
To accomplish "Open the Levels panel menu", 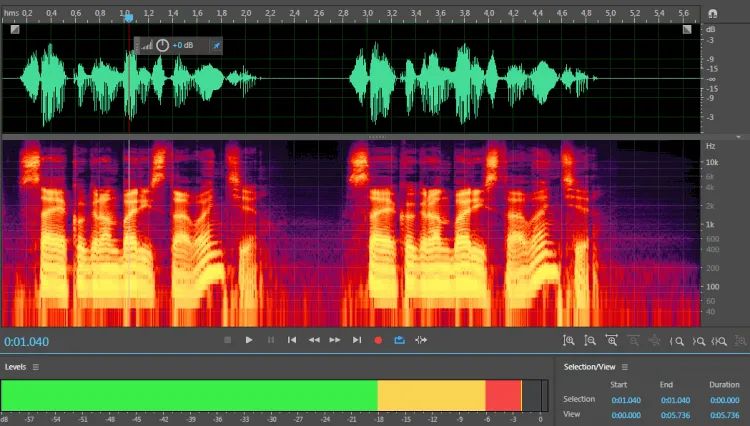I will 36,367.
